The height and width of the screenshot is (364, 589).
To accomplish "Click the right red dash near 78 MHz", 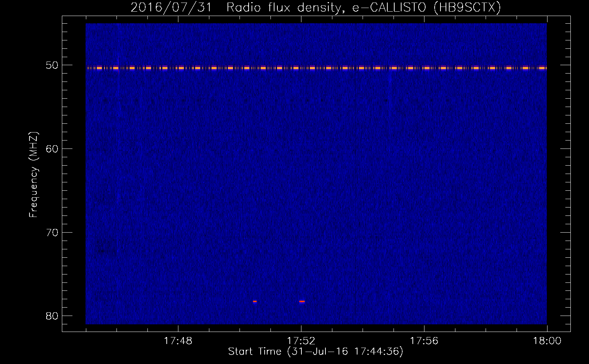I will [x=302, y=301].
